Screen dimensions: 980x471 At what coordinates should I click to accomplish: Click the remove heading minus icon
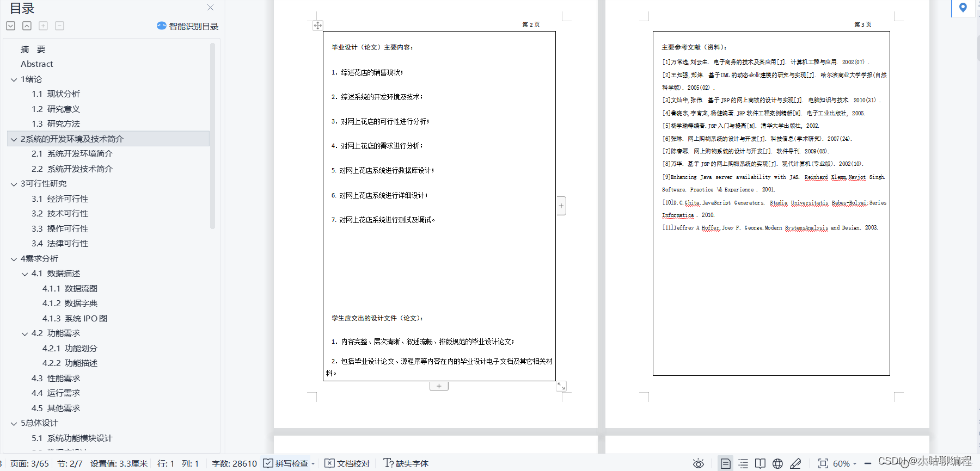tap(59, 26)
